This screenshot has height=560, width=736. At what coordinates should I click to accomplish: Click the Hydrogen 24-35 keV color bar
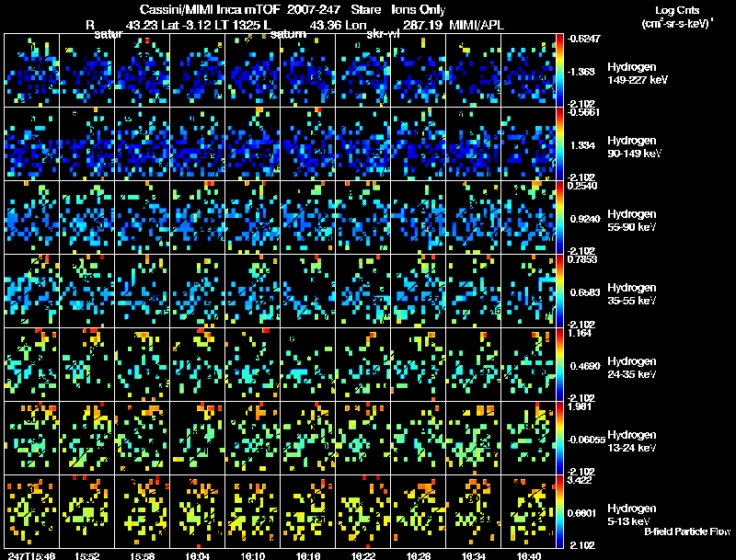559,365
